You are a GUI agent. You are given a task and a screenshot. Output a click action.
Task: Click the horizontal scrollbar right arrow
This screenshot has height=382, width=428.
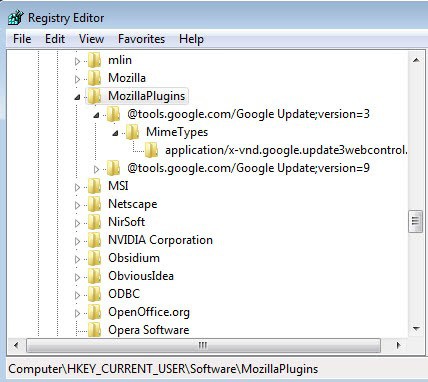click(x=398, y=345)
